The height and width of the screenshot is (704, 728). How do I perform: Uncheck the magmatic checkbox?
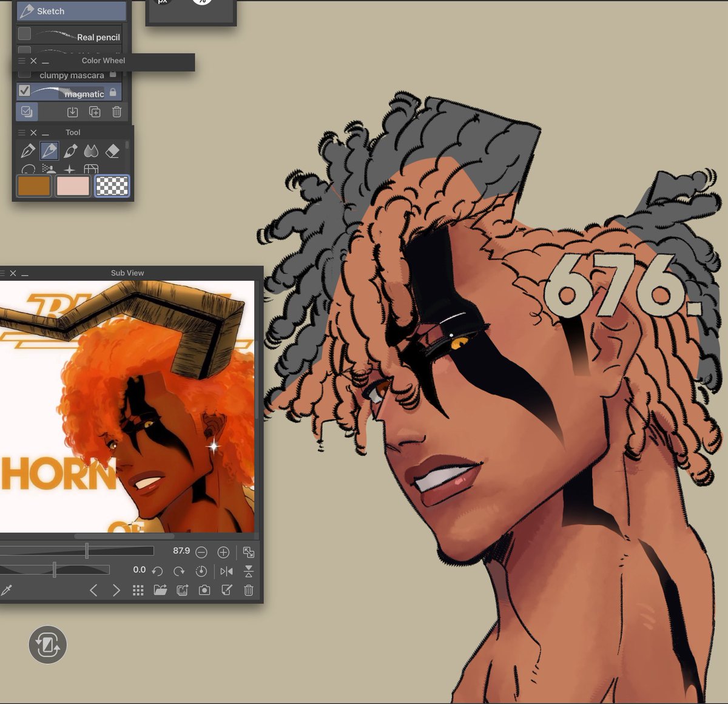point(24,90)
